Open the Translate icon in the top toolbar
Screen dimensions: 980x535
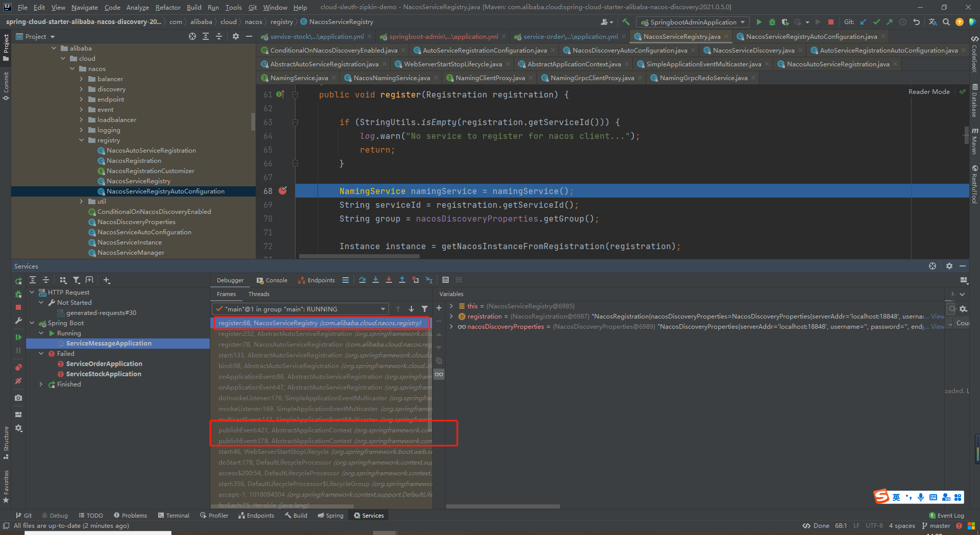click(933, 22)
